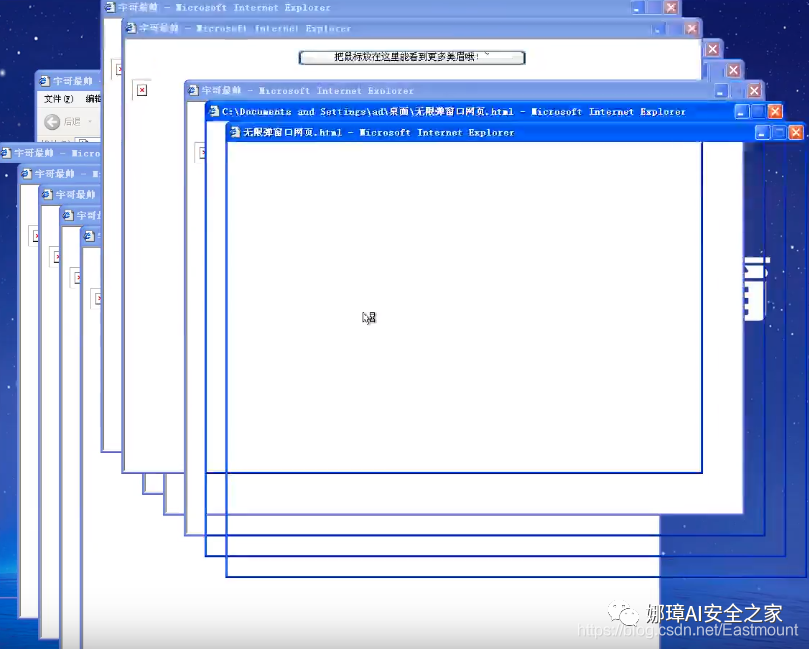Image resolution: width=809 pixels, height=649 pixels.
Task: Click the 后退 back arrow in the toolbar
Action: point(52,122)
